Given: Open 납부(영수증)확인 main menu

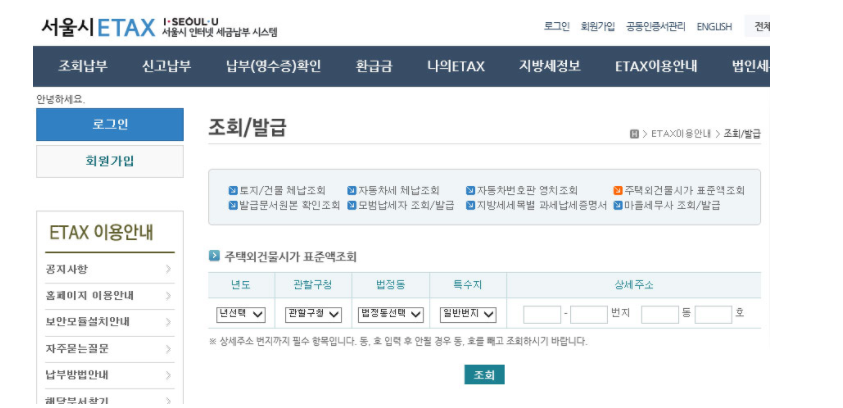Looking at the screenshot, I should tap(274, 66).
